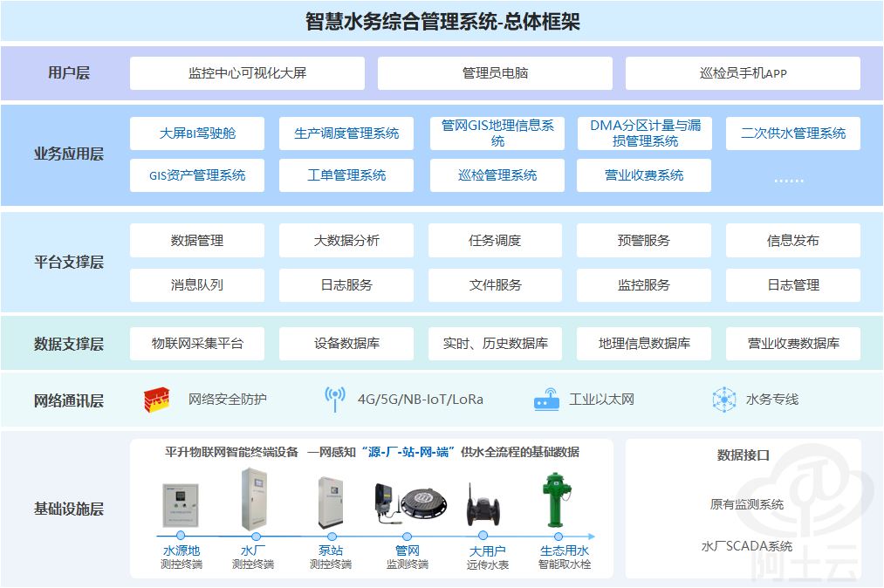Click the industrial Ethernet router icon

click(546, 400)
